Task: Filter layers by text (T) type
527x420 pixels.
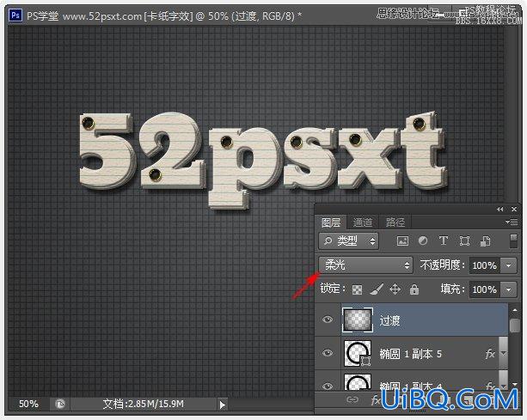Action: click(x=444, y=240)
